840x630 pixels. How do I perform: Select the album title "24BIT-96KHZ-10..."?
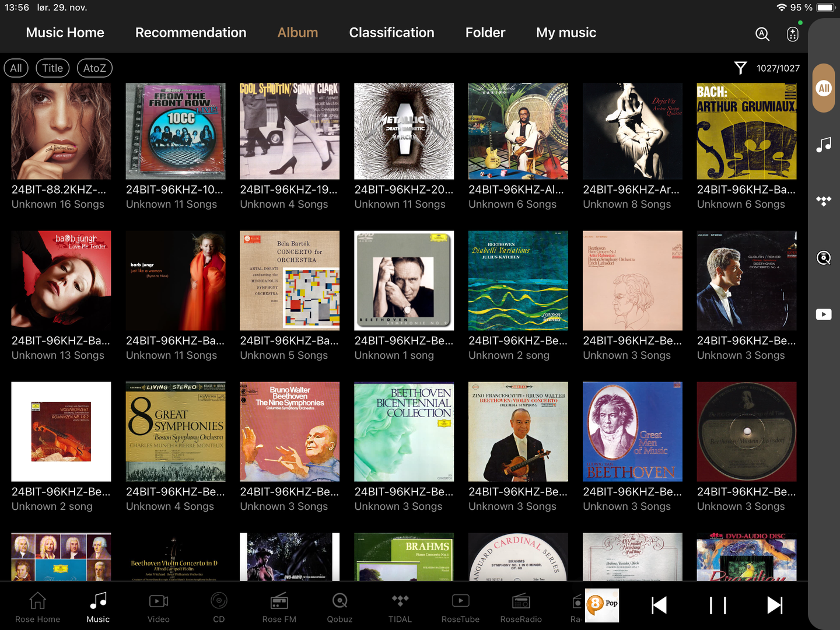174,190
